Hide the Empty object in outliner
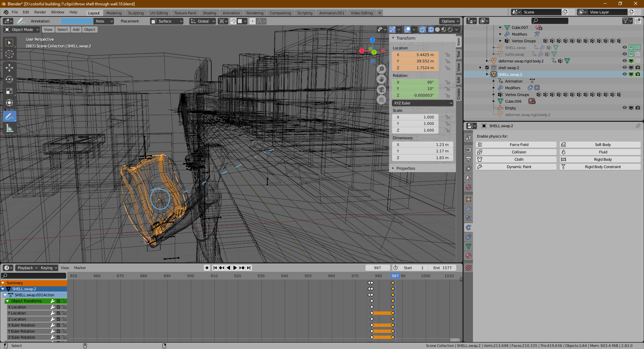Viewport: 644px width, 349px height. (625, 108)
